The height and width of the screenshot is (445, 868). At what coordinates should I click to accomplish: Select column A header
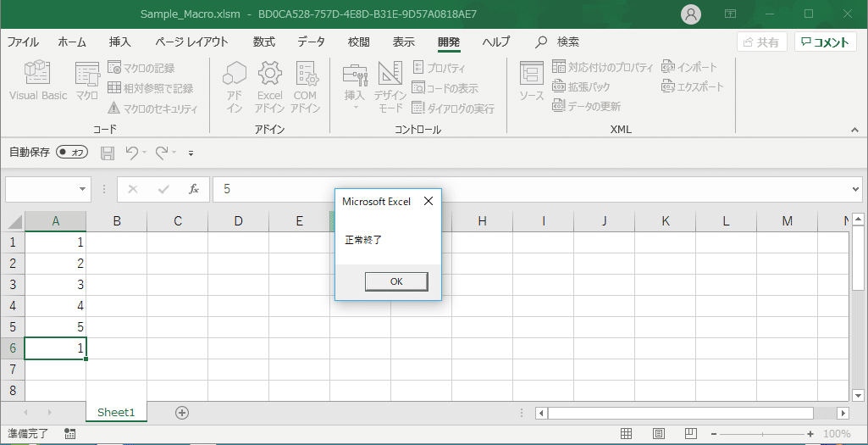pos(55,221)
